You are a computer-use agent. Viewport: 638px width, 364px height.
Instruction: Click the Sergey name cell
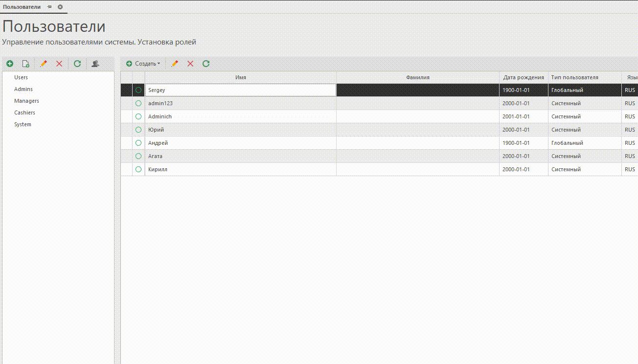point(240,90)
